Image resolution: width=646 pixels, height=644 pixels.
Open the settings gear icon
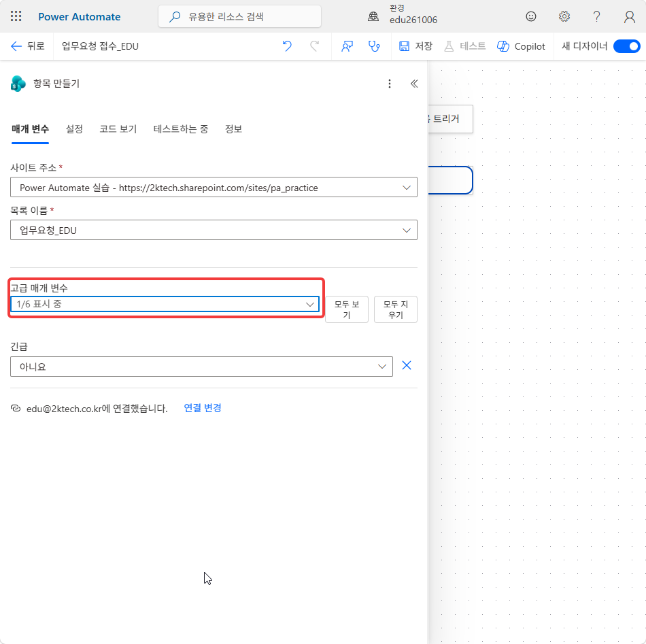click(x=564, y=16)
